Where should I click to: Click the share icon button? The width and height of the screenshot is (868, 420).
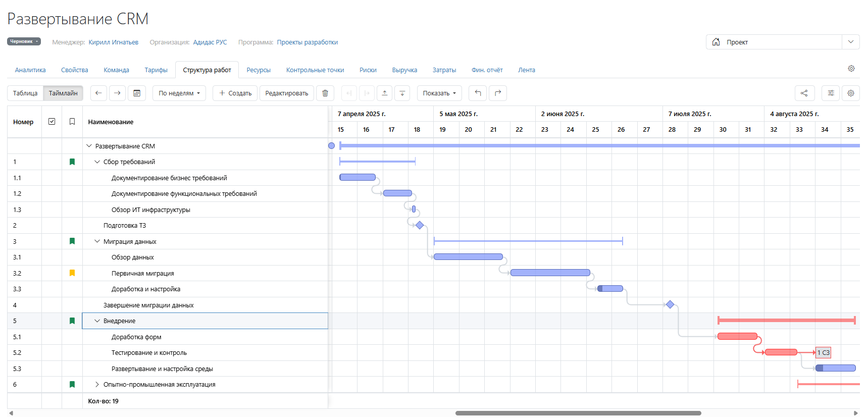(804, 93)
